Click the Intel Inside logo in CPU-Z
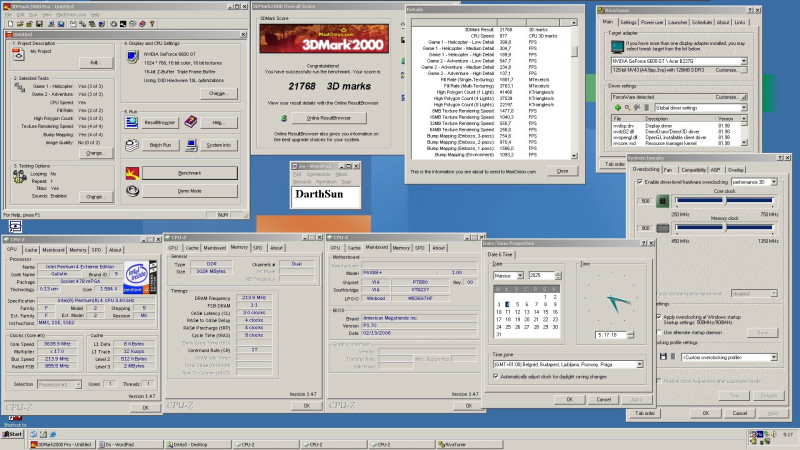800x450 pixels. [140, 277]
